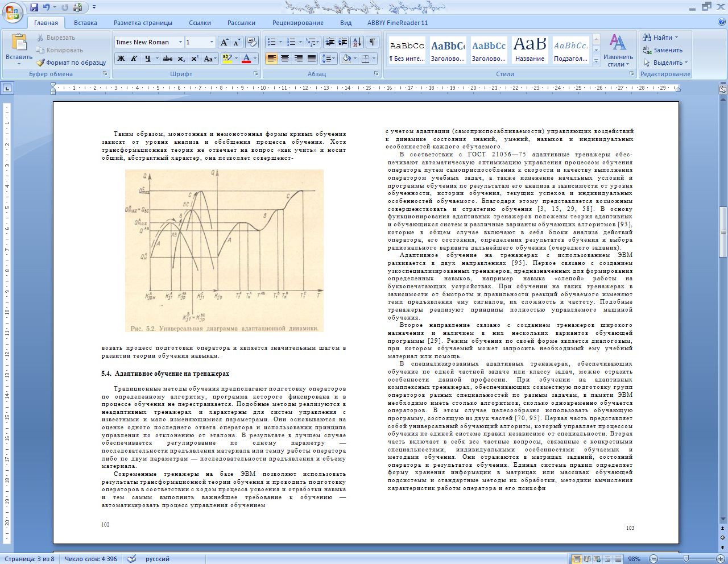Click the Вставить paste icon
Image resolution: width=728 pixels, height=564 pixels.
tap(19, 43)
